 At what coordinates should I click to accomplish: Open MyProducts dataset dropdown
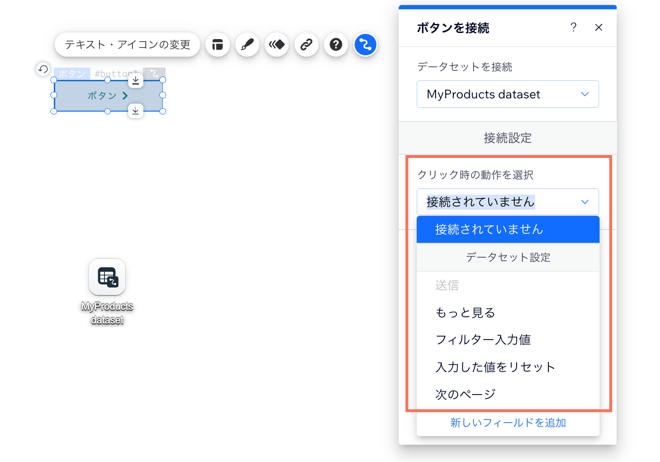pos(508,94)
